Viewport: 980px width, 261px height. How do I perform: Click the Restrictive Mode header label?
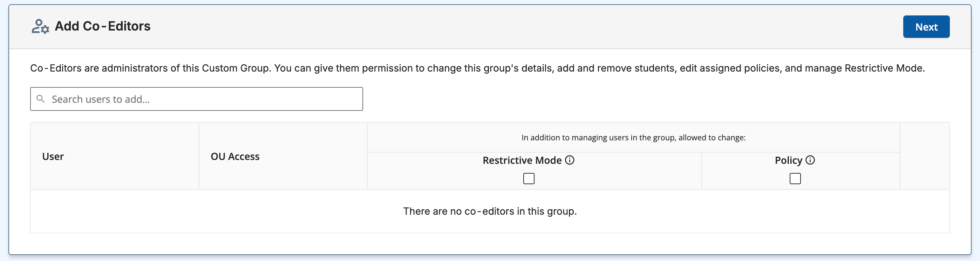[x=522, y=160]
